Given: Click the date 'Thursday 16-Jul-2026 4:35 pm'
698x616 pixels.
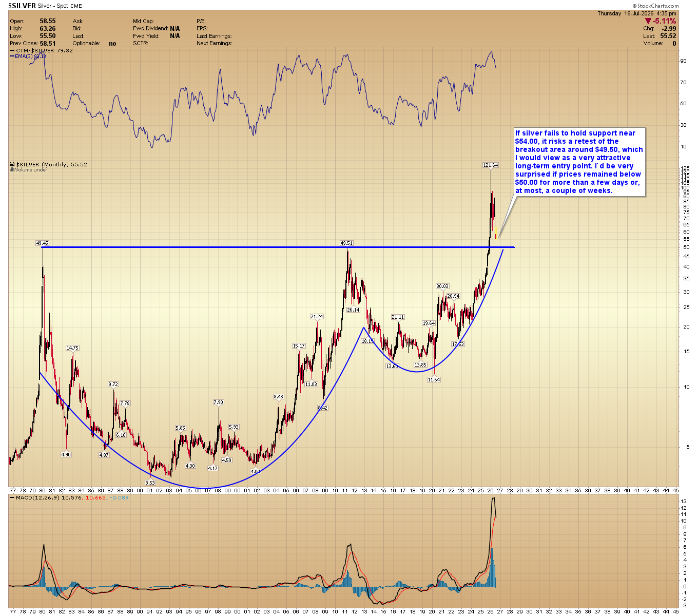Looking at the screenshot, I should pyautogui.click(x=638, y=14).
